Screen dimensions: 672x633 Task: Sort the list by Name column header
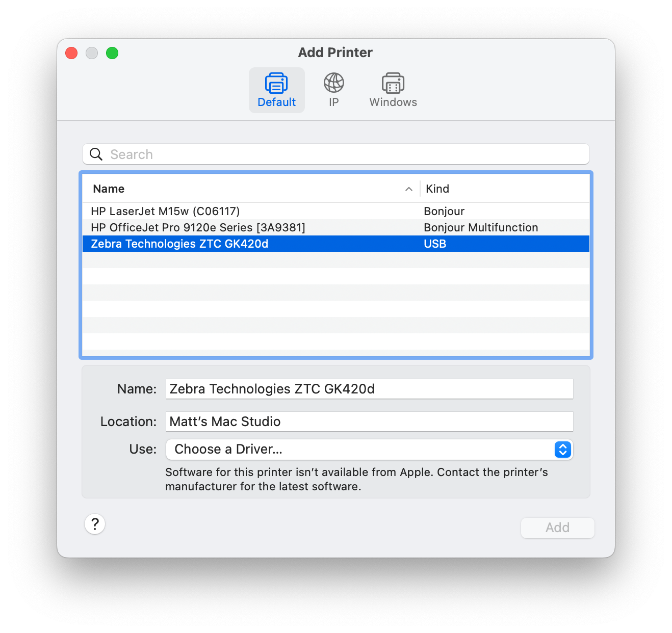[109, 189]
